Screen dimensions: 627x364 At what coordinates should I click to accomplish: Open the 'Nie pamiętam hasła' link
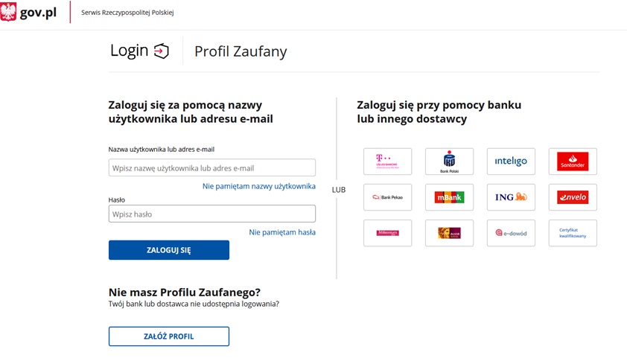point(282,232)
